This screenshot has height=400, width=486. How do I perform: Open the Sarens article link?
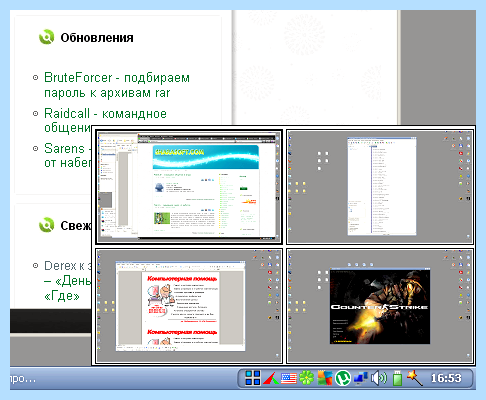pos(68,155)
